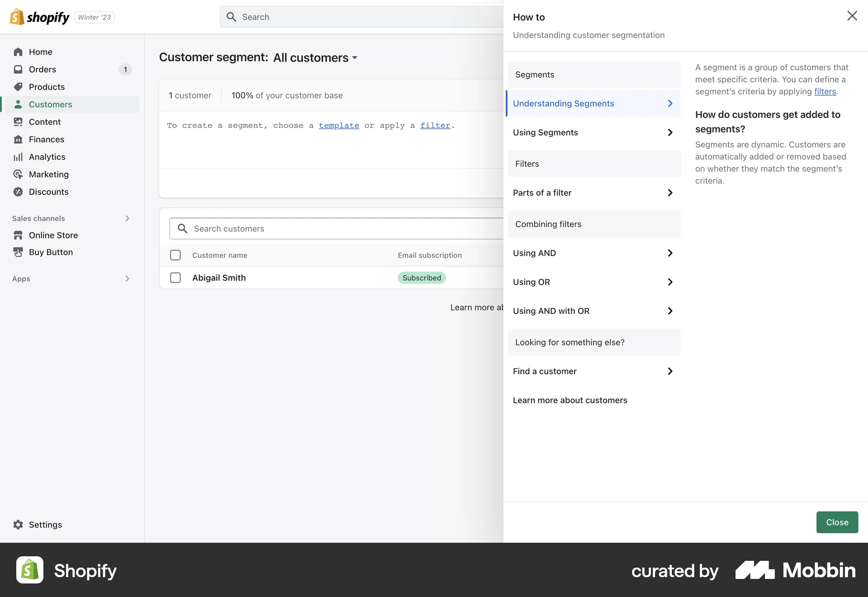Viewport: 868px width, 597px height.
Task: Click the Shopify logo in the top bar
Action: (x=40, y=17)
